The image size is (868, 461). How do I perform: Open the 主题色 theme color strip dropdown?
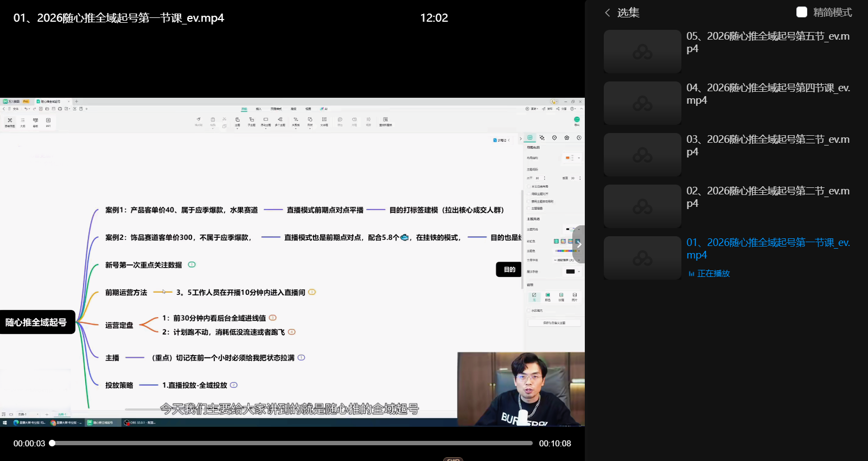[x=567, y=251]
